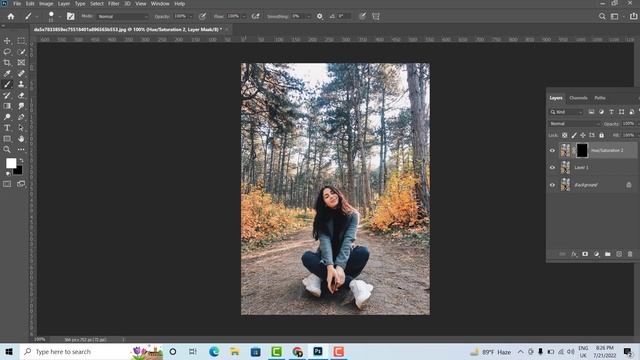Hide Layer 1 visibility
Image resolution: width=640 pixels, height=360 pixels.
[552, 168]
